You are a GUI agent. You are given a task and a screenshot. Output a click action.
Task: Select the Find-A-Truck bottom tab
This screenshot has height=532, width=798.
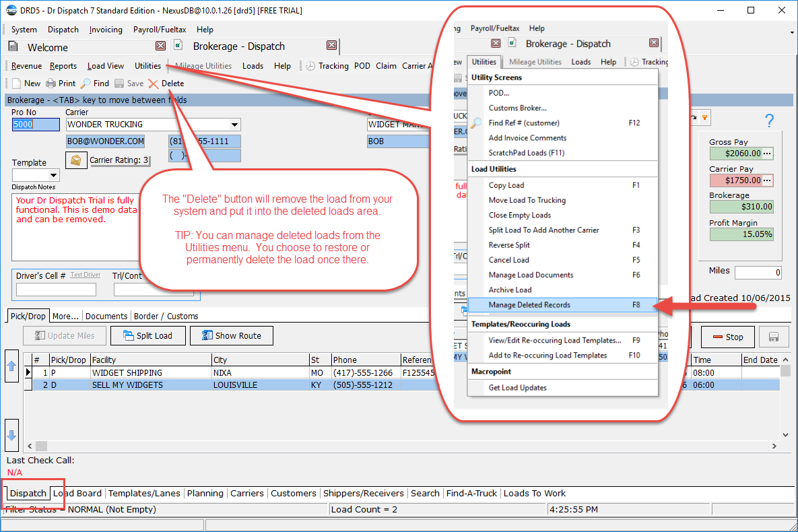pos(472,494)
